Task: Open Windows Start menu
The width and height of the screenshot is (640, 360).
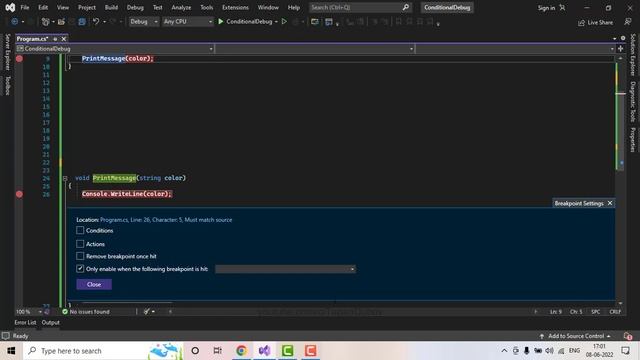Action: pyautogui.click(x=11, y=351)
